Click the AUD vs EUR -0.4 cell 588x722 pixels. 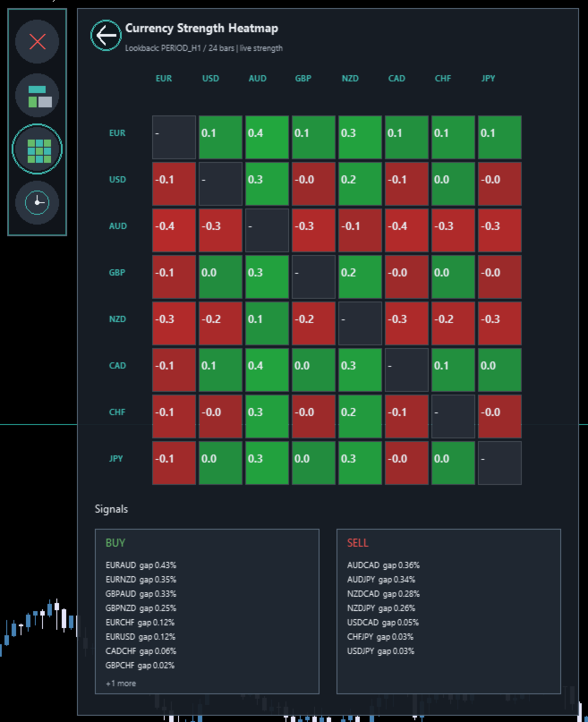pos(174,230)
